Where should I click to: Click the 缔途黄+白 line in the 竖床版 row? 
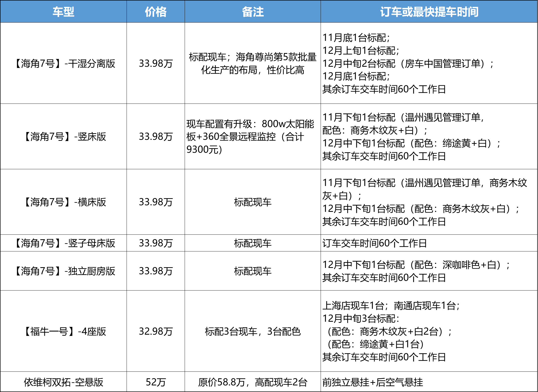[411, 143]
